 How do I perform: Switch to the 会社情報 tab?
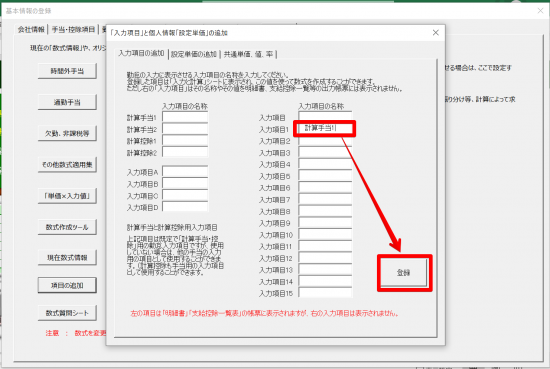(31, 29)
